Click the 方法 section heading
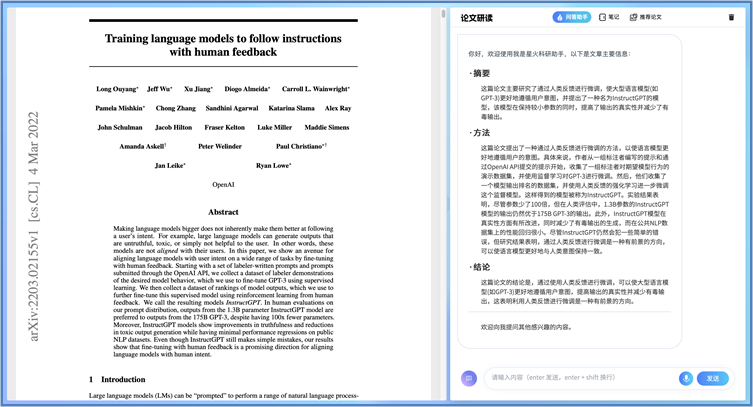 pos(481,133)
